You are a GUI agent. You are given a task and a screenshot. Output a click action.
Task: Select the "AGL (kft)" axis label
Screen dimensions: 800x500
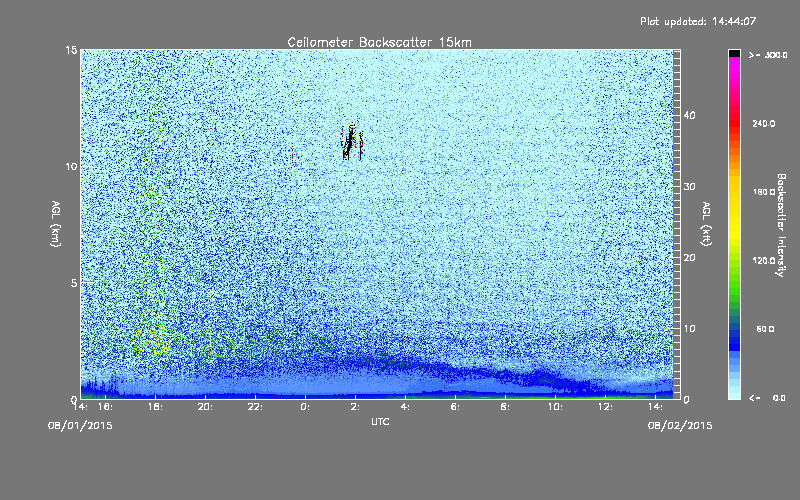tap(706, 224)
